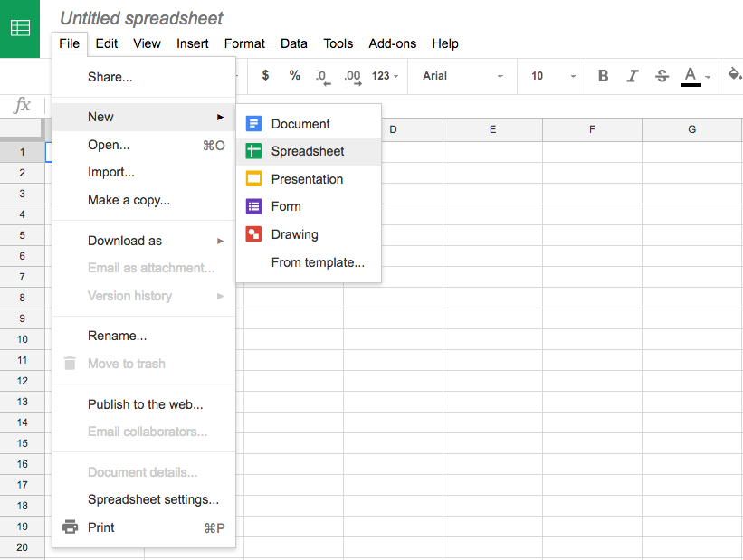Screen dimensions: 743x560
Task: Open the Insert menu
Action: click(193, 43)
